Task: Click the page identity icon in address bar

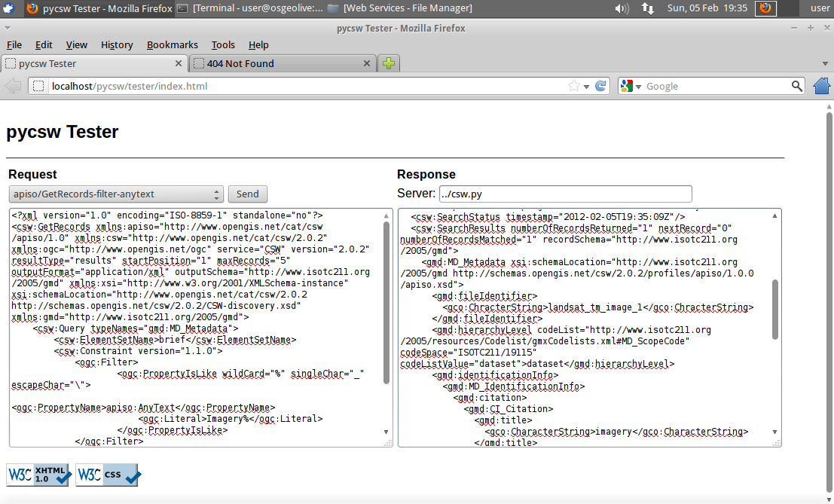Action: click(x=38, y=86)
